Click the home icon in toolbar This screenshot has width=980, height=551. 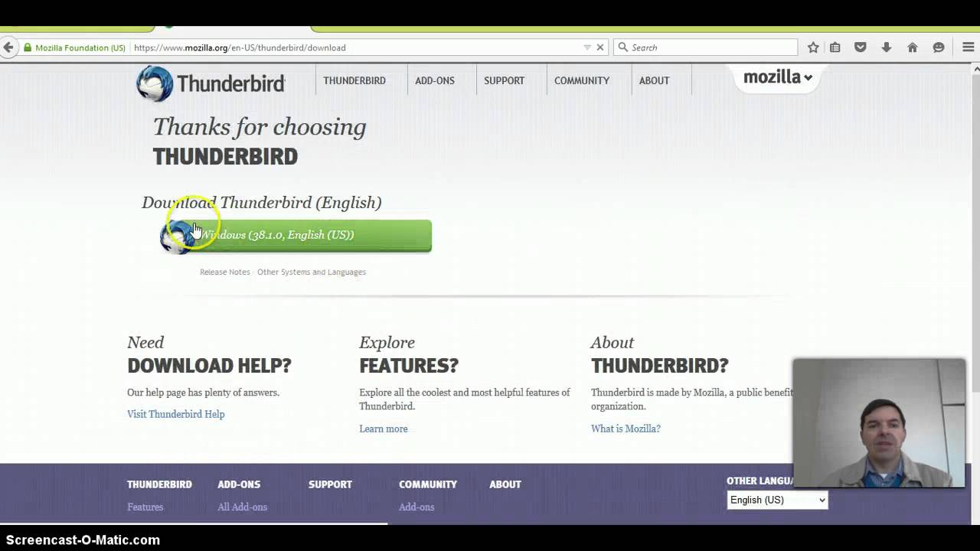[x=913, y=47]
